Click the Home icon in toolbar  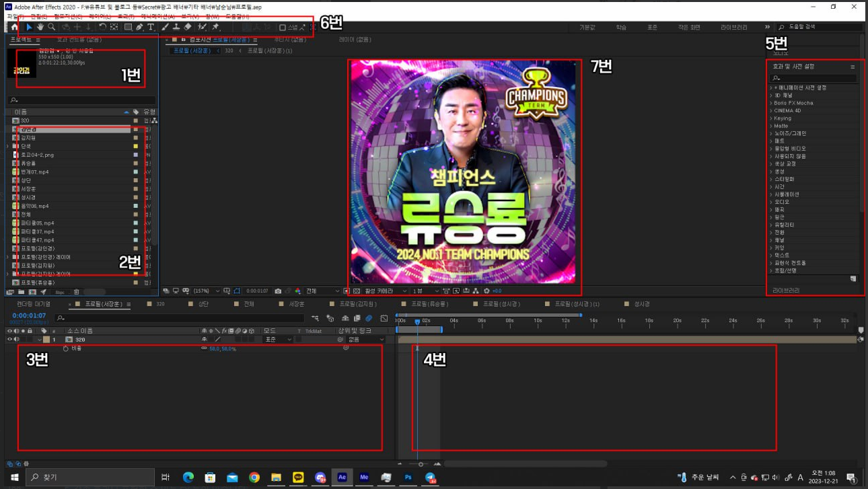tap(14, 28)
